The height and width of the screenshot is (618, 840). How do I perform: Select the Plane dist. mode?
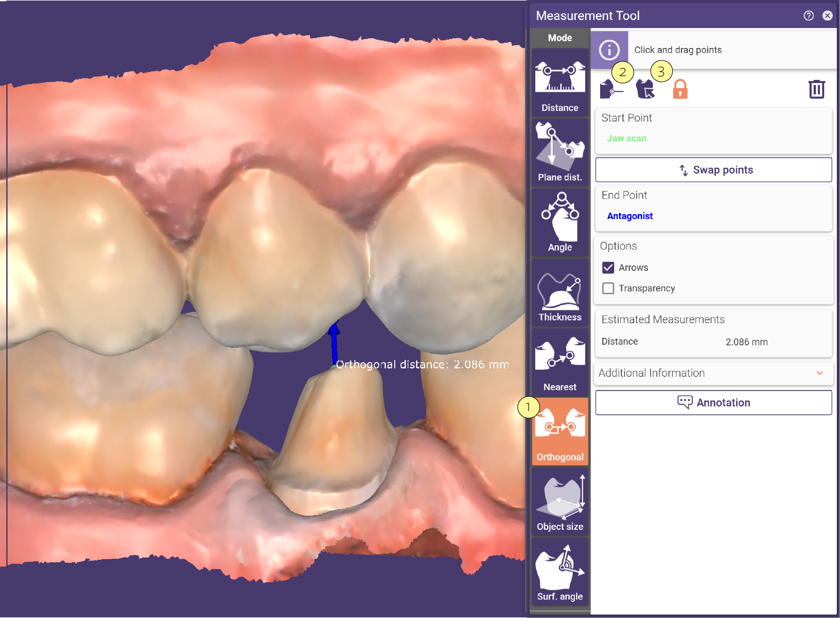tap(560, 152)
